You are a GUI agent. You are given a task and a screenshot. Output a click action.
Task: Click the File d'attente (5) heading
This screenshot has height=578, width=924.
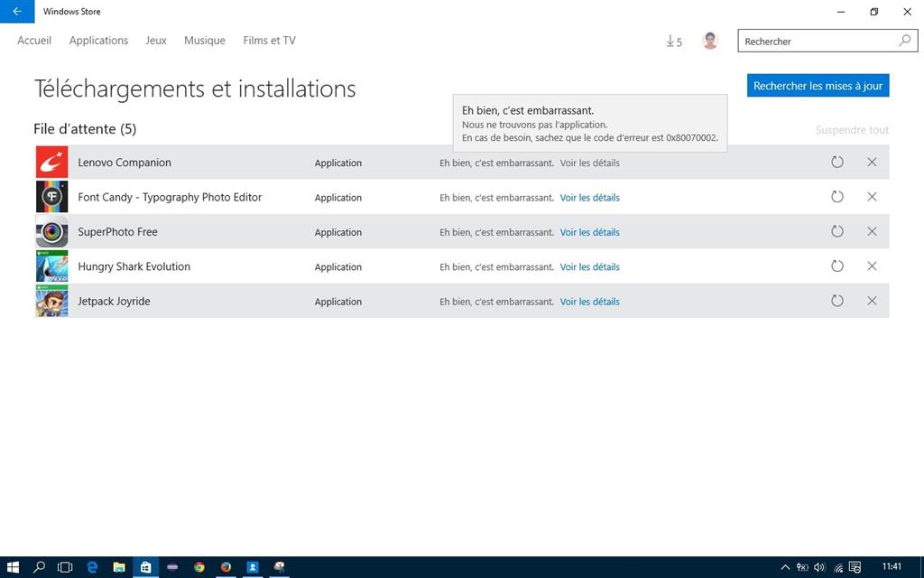85,128
